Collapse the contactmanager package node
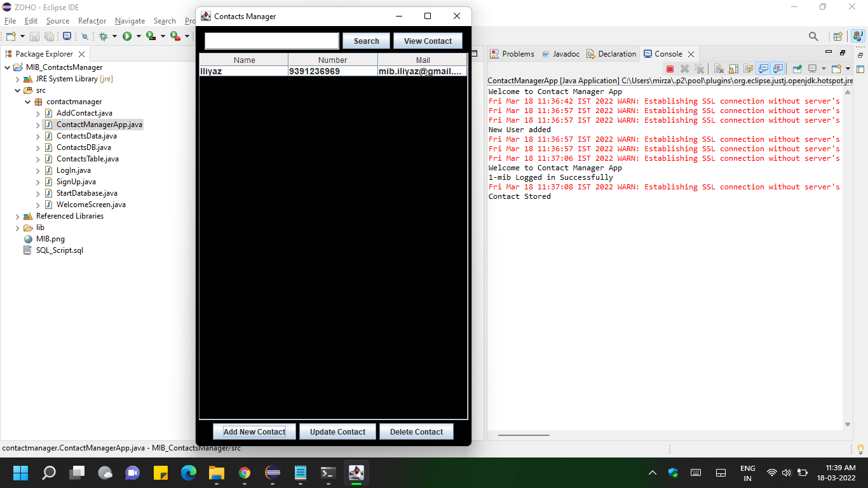 tap(27, 101)
